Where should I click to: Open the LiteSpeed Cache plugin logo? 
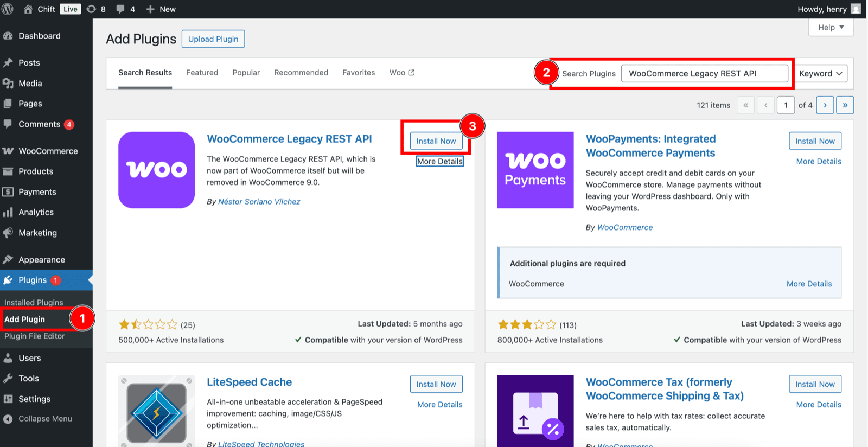[157, 411]
